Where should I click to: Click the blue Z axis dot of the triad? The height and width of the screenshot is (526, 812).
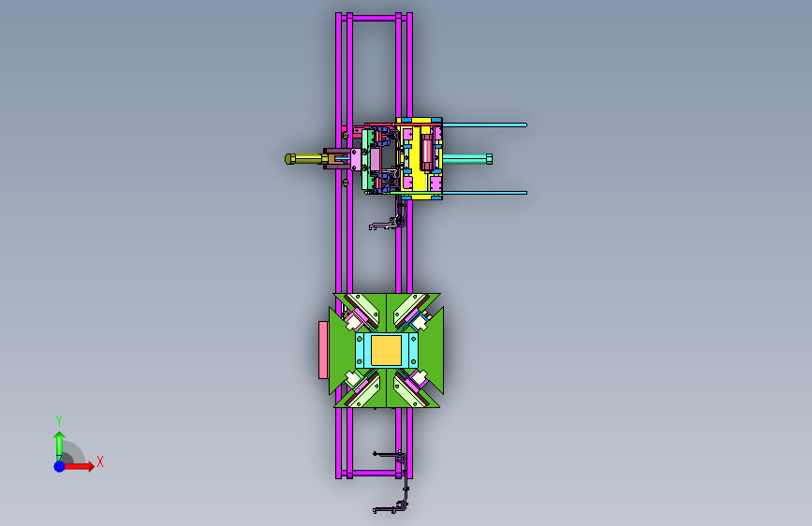click(60, 466)
